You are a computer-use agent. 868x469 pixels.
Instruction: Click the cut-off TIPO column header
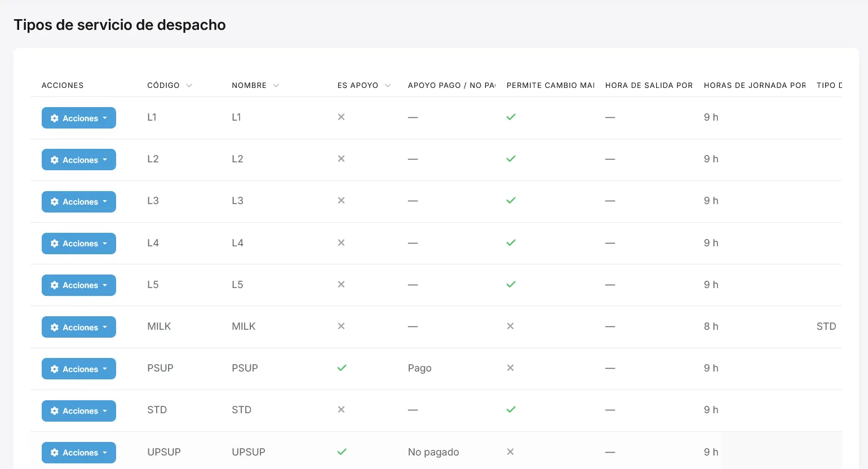click(829, 85)
